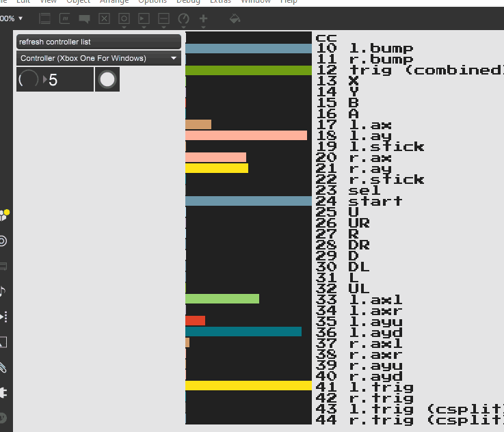Screen dimensions: 504x432
Task: Open the paint bucket format palette
Action: click(x=235, y=18)
